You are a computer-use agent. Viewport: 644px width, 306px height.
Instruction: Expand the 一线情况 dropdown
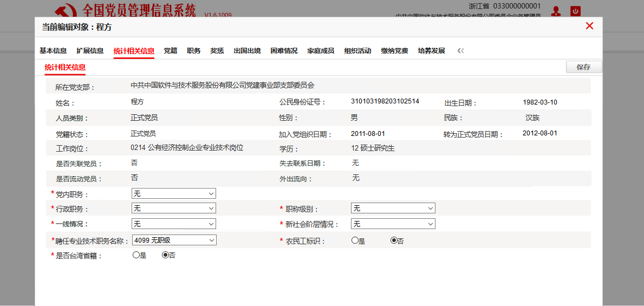(x=173, y=224)
